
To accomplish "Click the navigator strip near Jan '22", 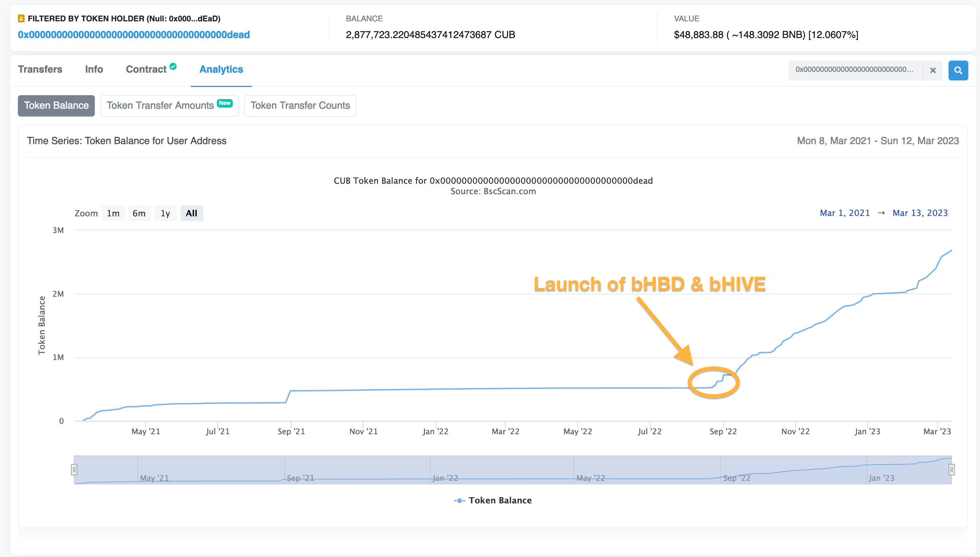I will (445, 478).
